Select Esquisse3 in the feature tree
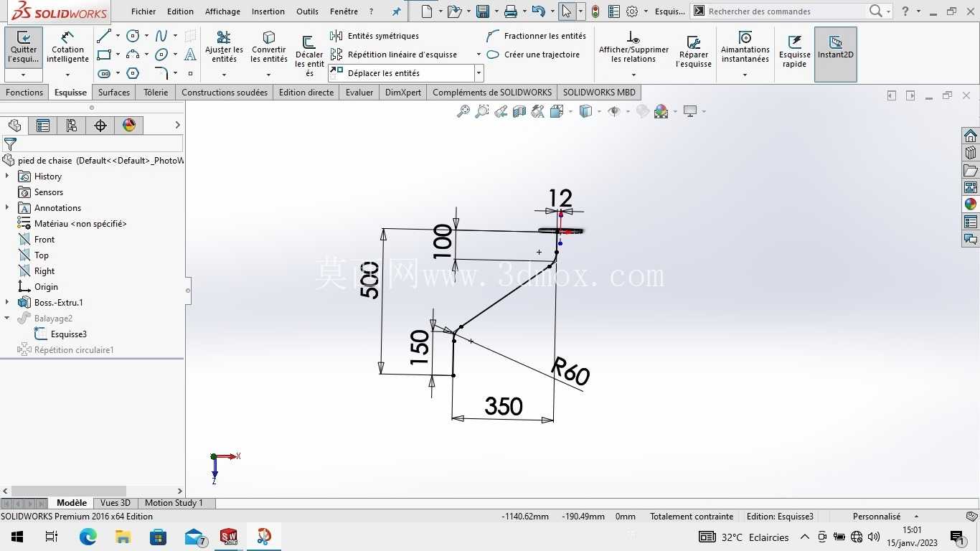This screenshot has width=980, height=551. coord(69,334)
